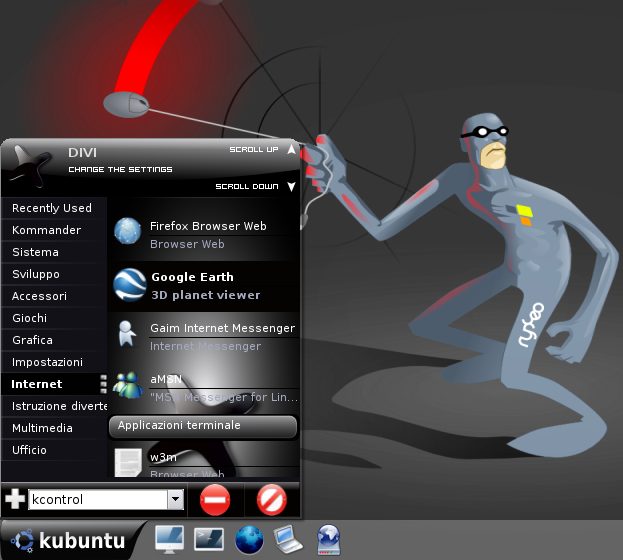Click the DIVI title text
The width and height of the screenshot is (623, 560).
(x=82, y=153)
